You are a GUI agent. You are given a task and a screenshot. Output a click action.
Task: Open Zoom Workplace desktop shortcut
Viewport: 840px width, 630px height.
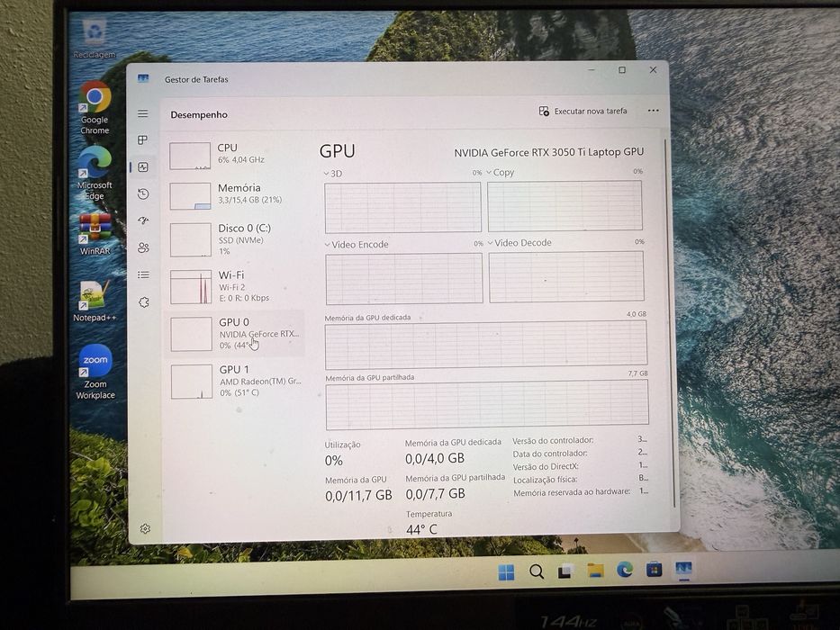click(95, 372)
